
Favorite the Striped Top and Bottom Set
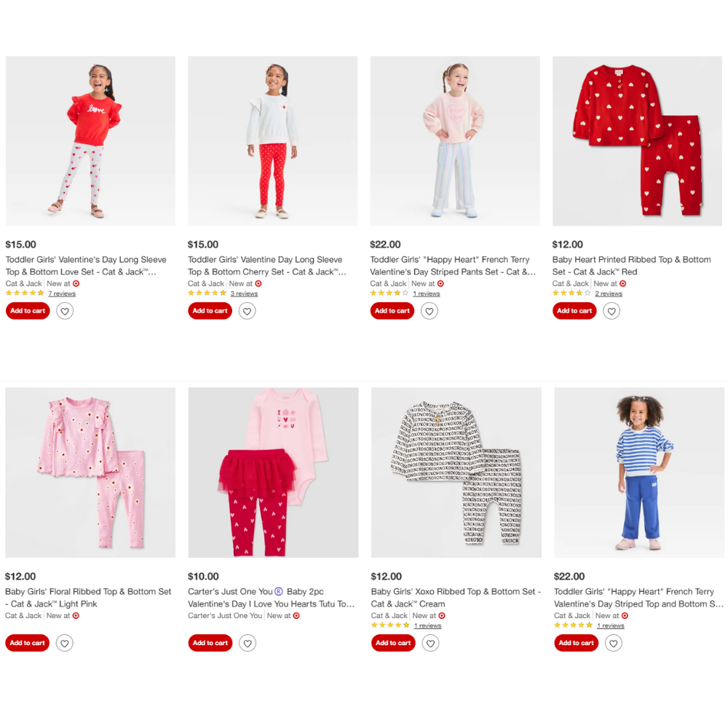[x=613, y=643]
